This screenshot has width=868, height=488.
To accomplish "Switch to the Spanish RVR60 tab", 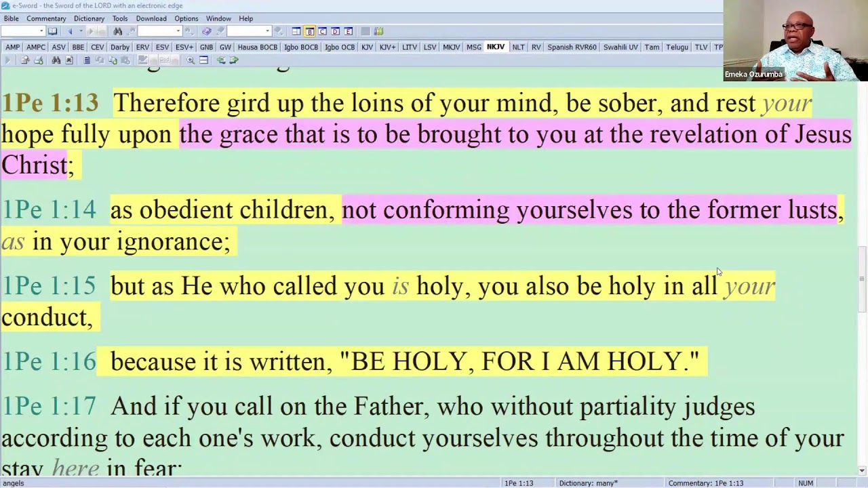I will (572, 47).
